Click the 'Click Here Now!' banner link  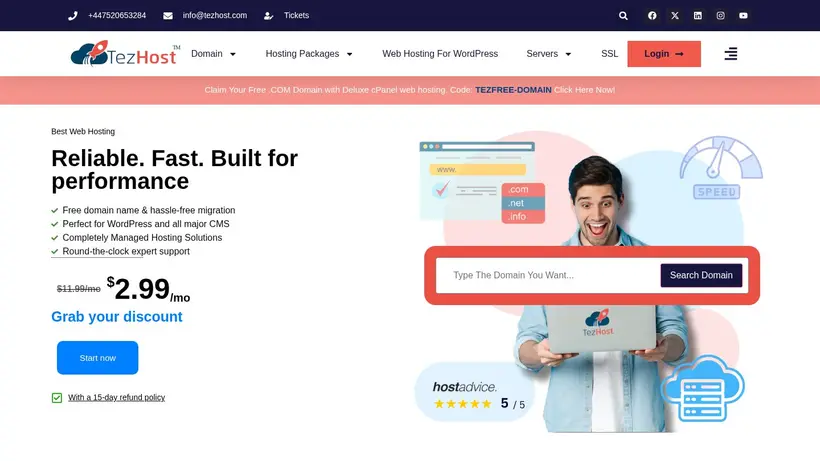(584, 90)
